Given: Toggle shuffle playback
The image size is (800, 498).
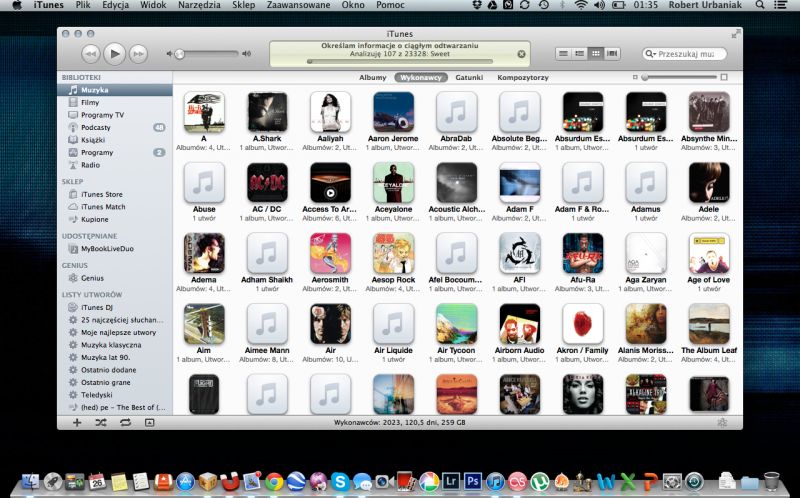Looking at the screenshot, I should 101,422.
